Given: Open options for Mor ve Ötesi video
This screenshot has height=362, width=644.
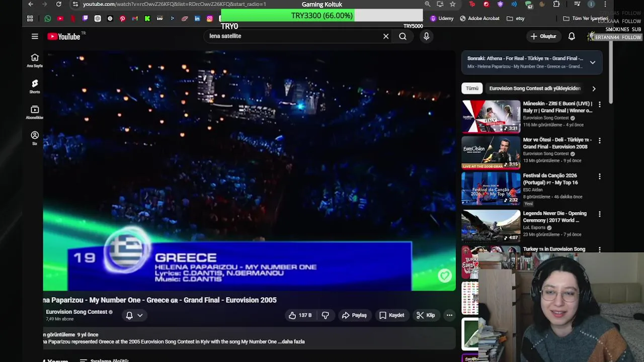Looking at the screenshot, I should tap(599, 141).
